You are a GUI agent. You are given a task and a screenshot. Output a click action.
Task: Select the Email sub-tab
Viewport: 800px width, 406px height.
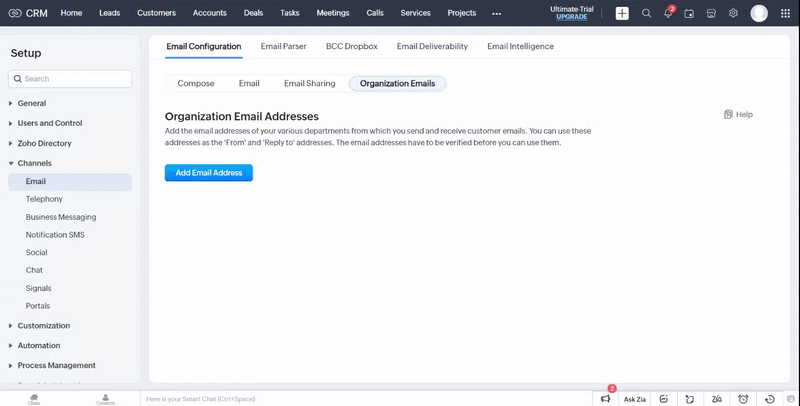[x=249, y=83]
